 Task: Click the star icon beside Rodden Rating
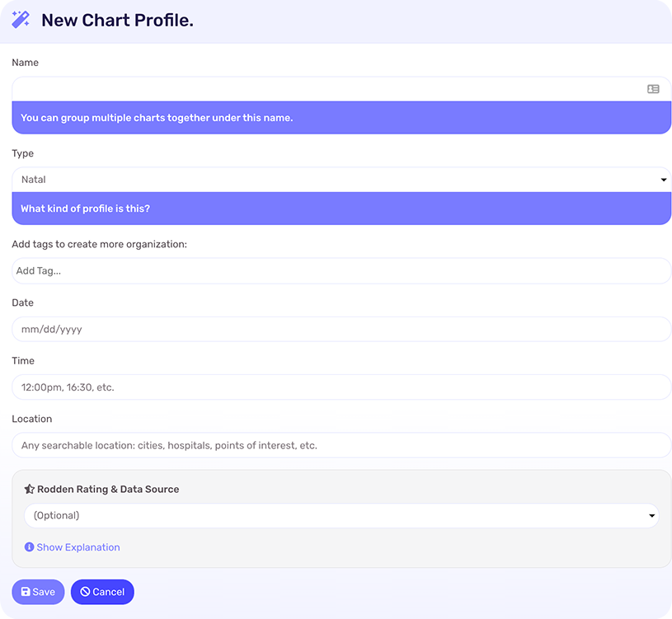[29, 489]
